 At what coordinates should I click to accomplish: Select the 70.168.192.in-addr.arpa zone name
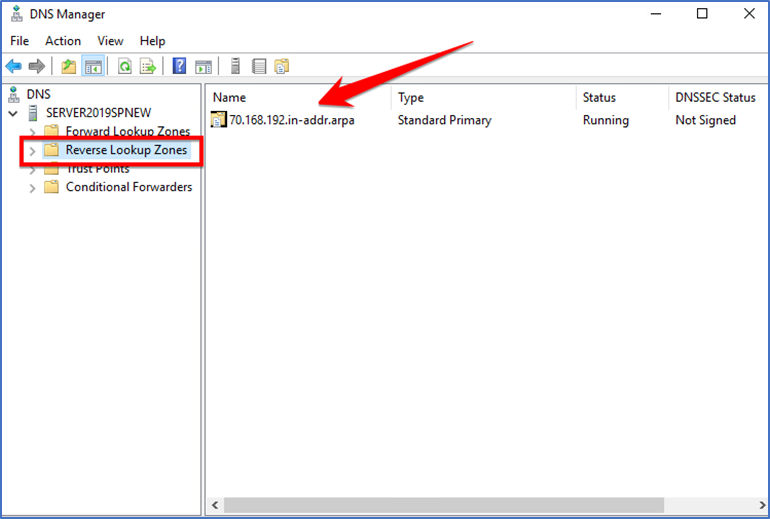292,120
